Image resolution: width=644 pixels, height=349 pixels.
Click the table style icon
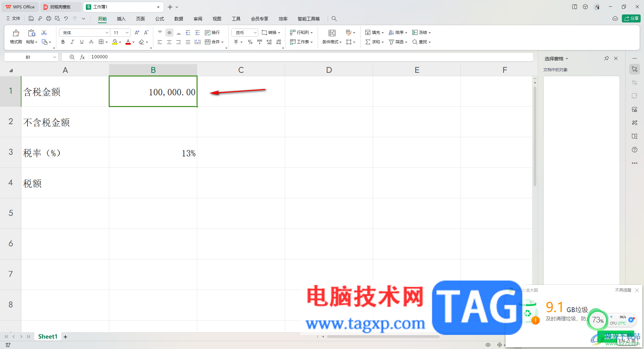(x=349, y=33)
